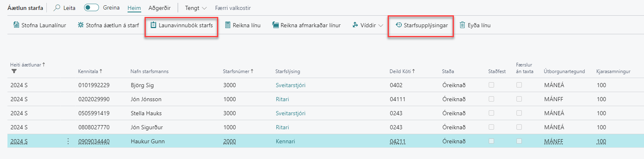Check Færslur án taxta for Jón Jónsson

coord(519,99)
